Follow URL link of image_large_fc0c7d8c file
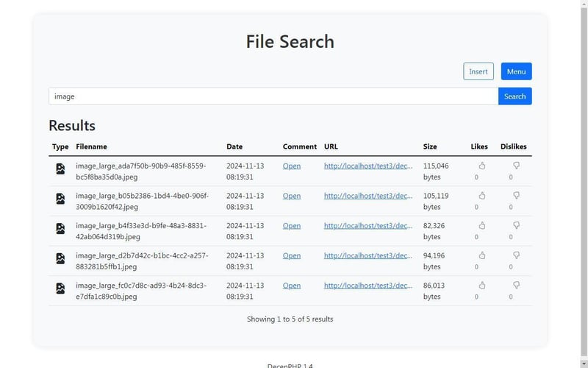The image size is (588, 368). pyautogui.click(x=368, y=286)
